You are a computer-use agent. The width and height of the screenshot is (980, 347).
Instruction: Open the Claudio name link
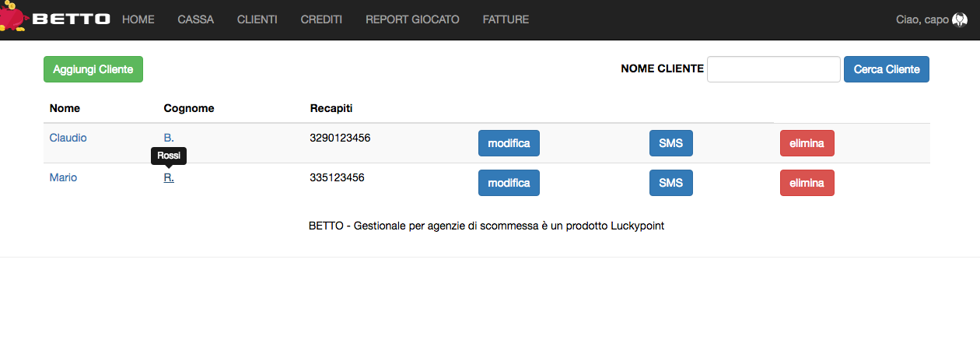(68, 138)
